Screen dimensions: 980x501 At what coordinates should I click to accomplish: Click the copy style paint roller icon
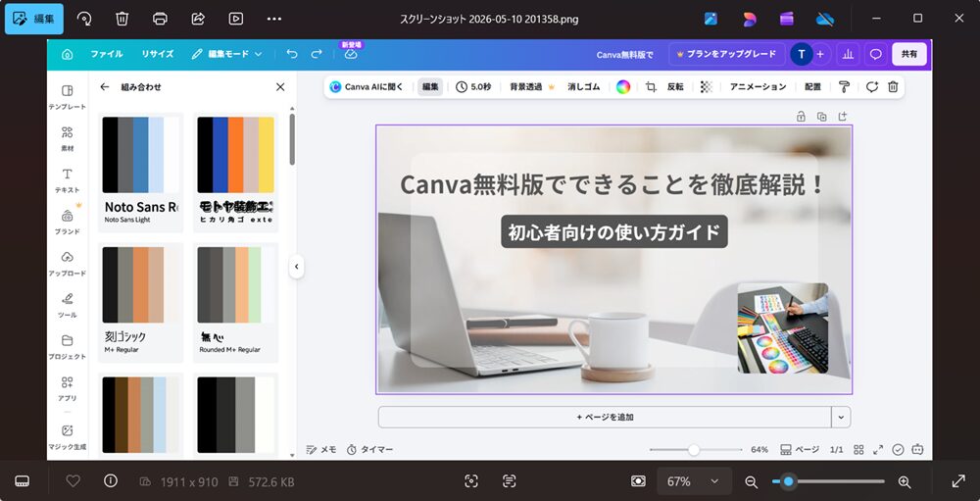(845, 87)
